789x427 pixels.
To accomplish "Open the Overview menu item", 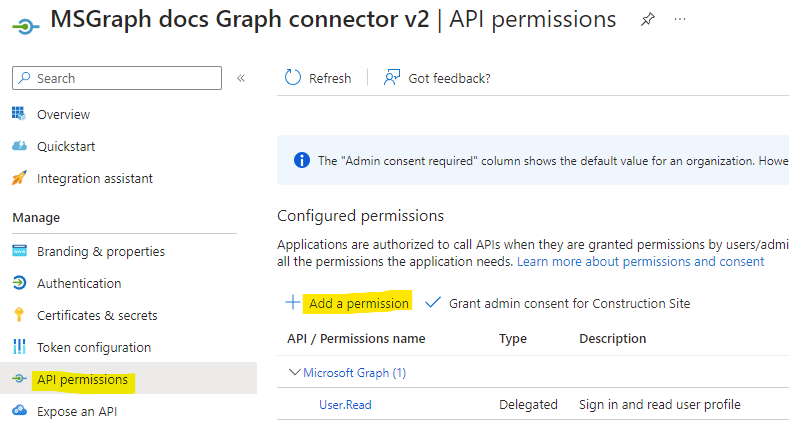I will point(63,115).
